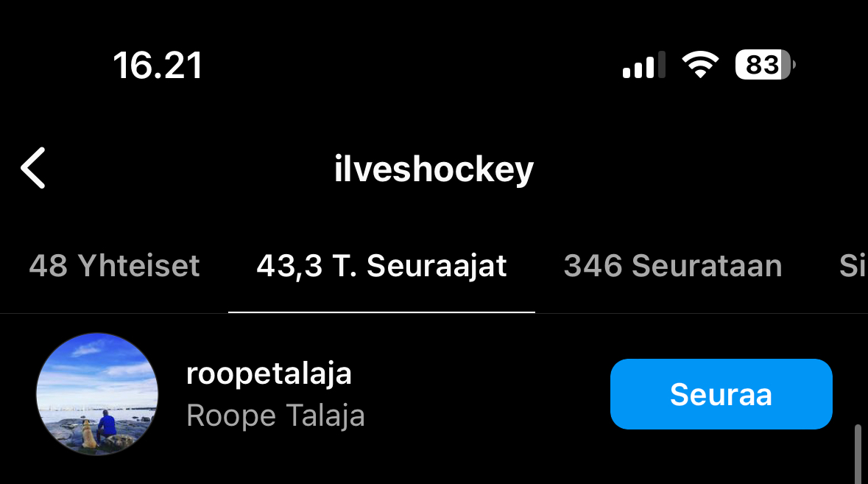Viewport: 868px width, 484px height.
Task: Open the partially visible Si tab
Action: pos(853,266)
